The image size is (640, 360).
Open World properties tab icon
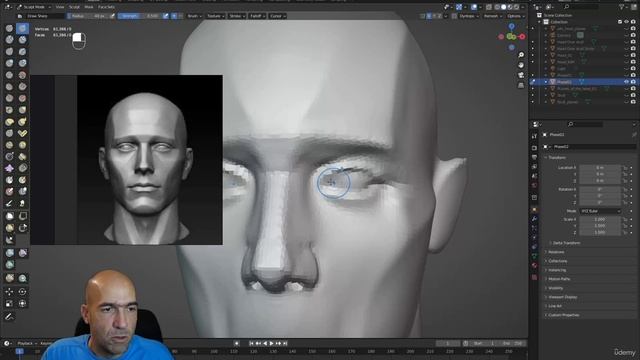click(x=535, y=186)
